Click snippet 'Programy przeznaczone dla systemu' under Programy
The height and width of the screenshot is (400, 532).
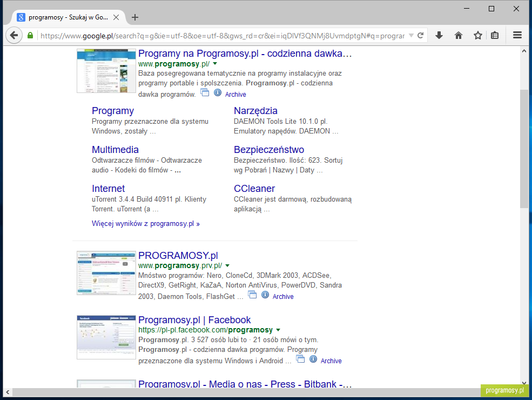150,122
